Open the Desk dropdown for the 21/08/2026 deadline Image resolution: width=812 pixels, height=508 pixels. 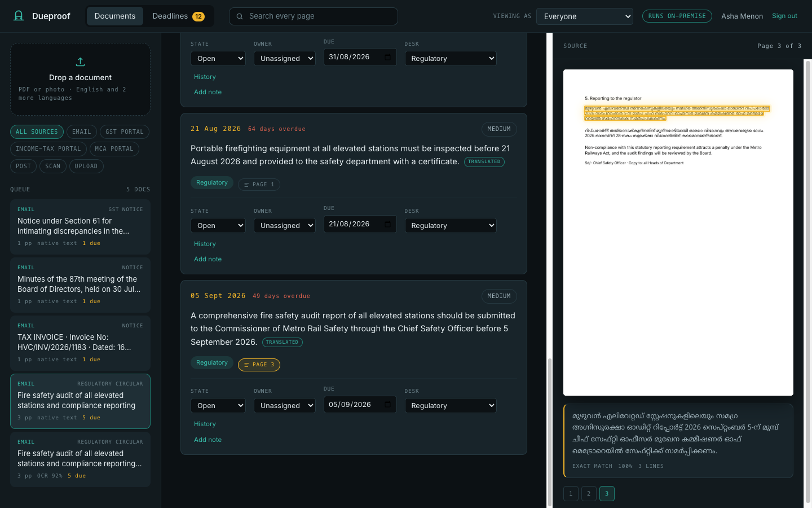click(x=451, y=225)
